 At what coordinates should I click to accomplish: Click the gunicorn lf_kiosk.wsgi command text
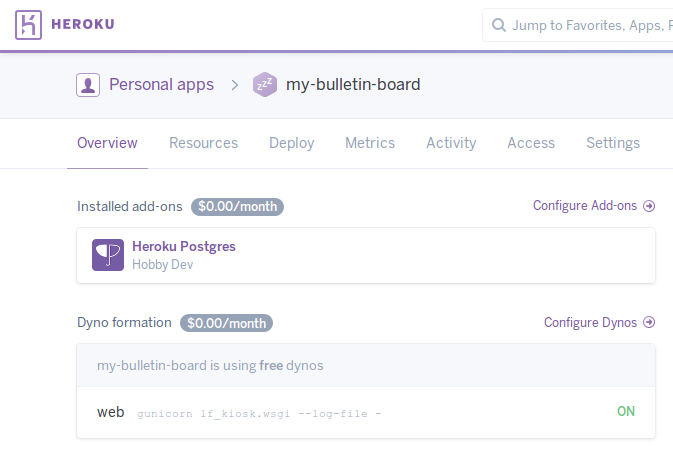pos(259,414)
